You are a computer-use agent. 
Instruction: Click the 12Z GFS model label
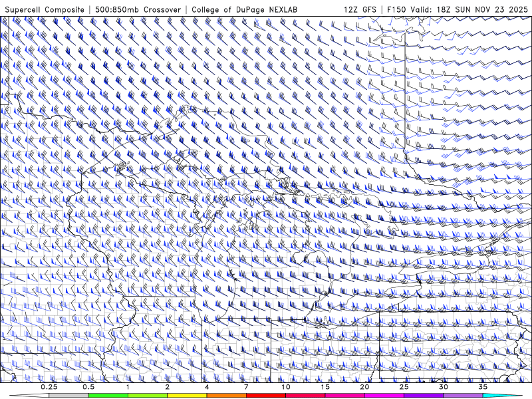click(360, 10)
